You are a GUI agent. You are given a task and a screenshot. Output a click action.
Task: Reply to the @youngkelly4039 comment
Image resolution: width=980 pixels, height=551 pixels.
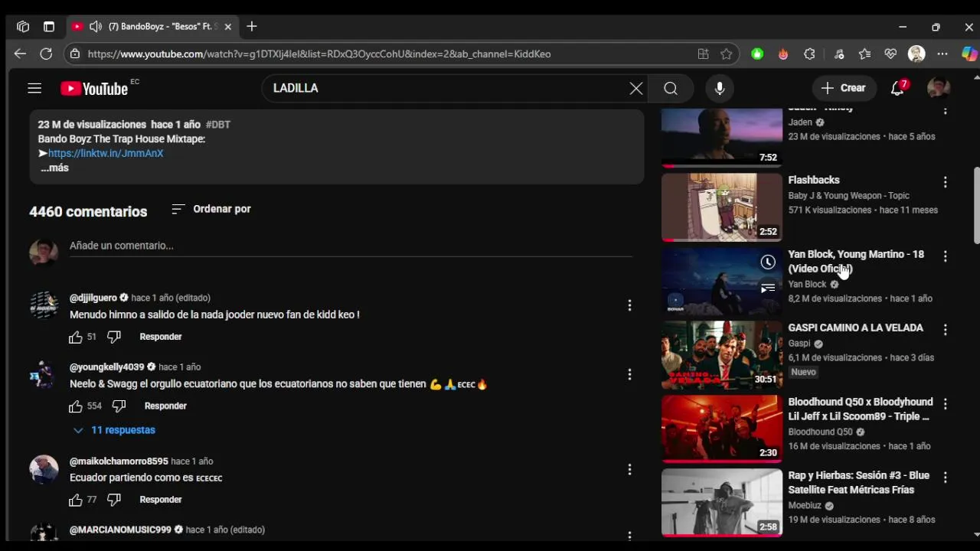[x=165, y=406]
